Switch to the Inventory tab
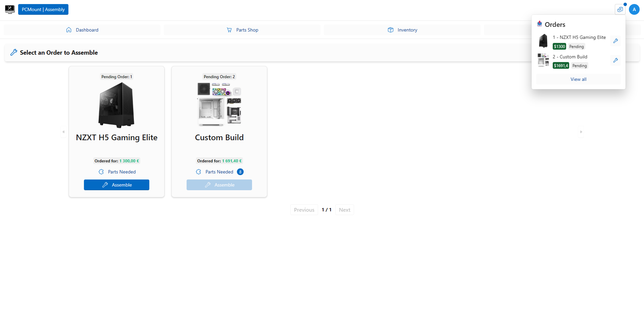 pyautogui.click(x=402, y=30)
